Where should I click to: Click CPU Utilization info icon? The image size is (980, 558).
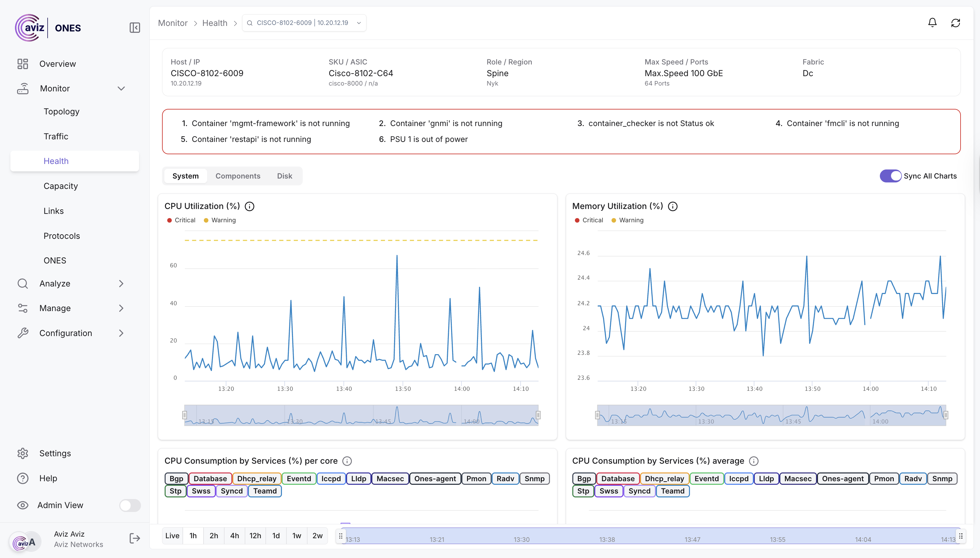(x=250, y=206)
